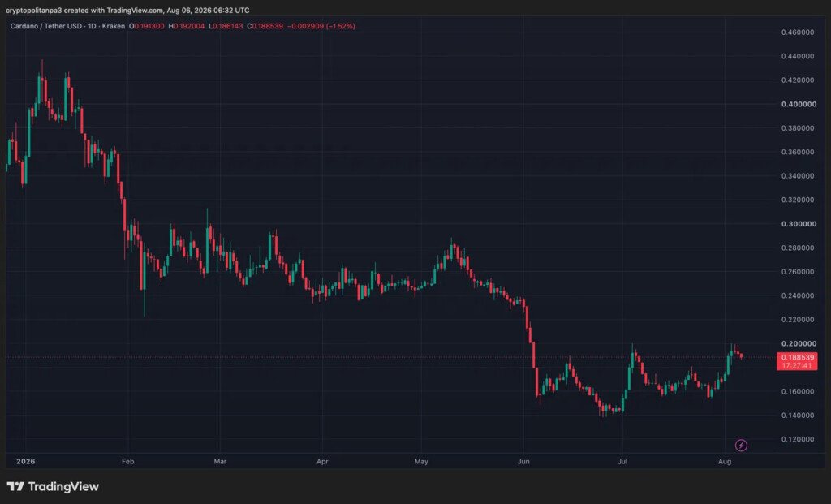Click the Jun label on time axis

coord(523,462)
